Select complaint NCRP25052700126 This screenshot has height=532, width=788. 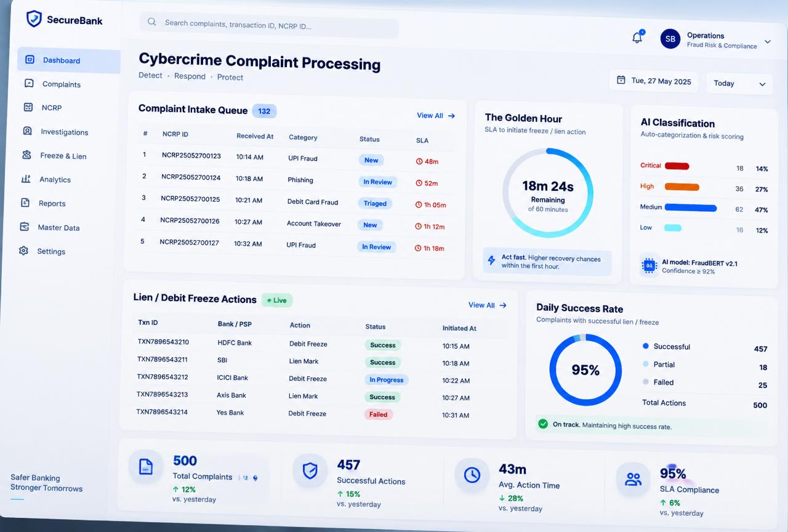point(190,220)
